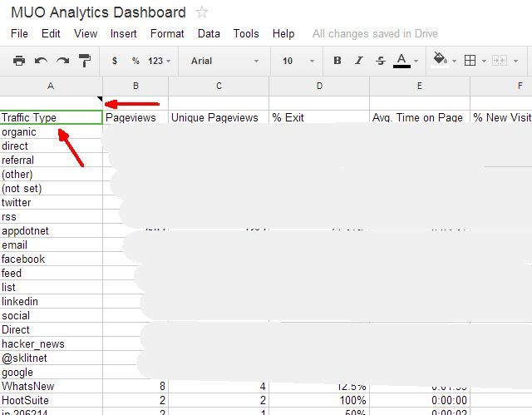
Task: Open the File menu
Action: tap(19, 33)
